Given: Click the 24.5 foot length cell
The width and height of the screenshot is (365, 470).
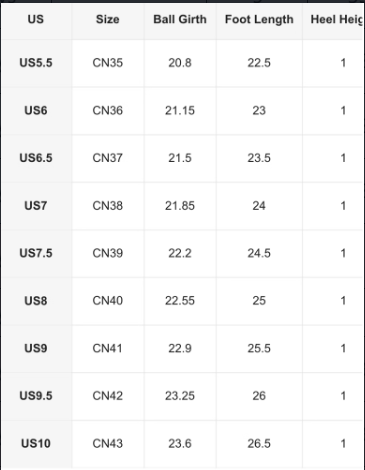Looking at the screenshot, I should point(259,253).
